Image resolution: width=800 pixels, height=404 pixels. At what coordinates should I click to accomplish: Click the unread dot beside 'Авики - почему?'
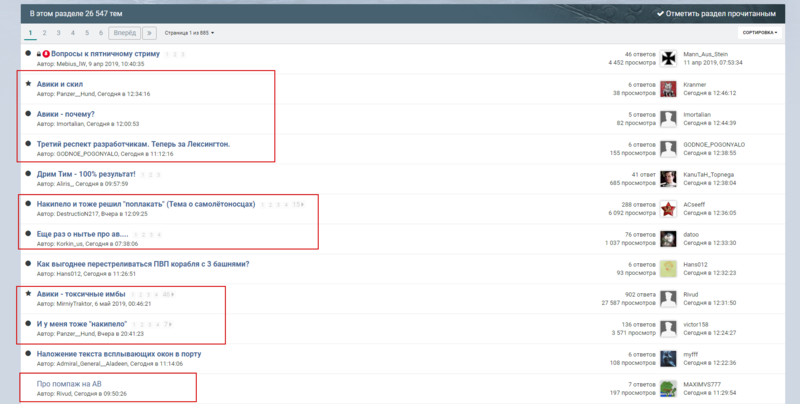point(28,114)
